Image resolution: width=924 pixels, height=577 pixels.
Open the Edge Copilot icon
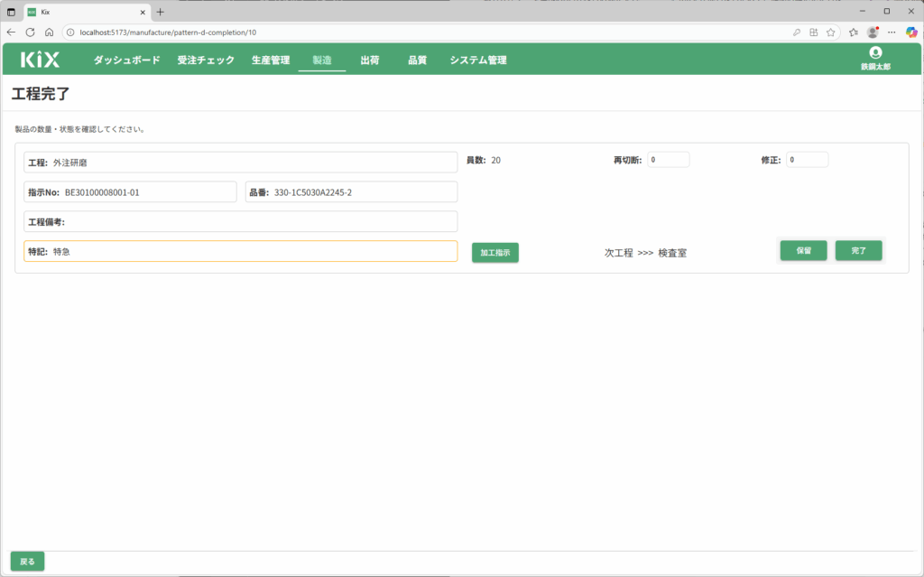pos(910,32)
